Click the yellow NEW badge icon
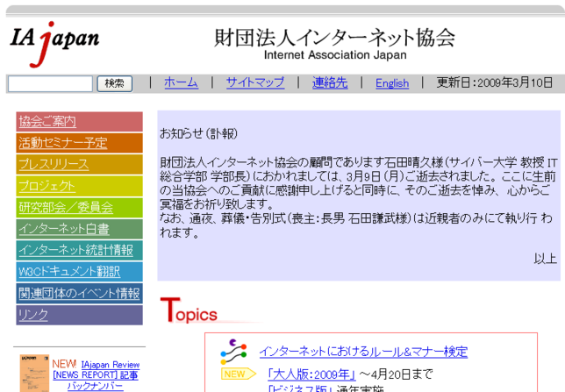This screenshot has width=565, height=392. point(238,374)
